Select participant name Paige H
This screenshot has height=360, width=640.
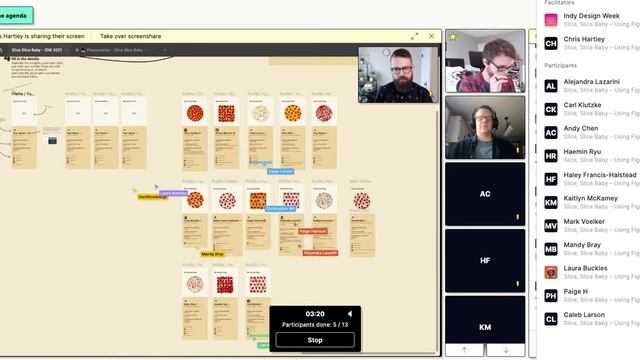tap(576, 291)
